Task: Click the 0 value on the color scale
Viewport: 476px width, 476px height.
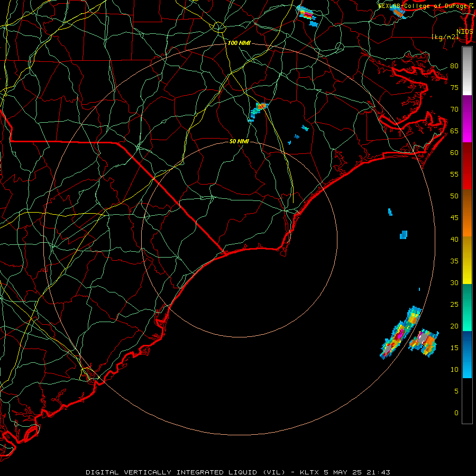Action: pos(456,413)
